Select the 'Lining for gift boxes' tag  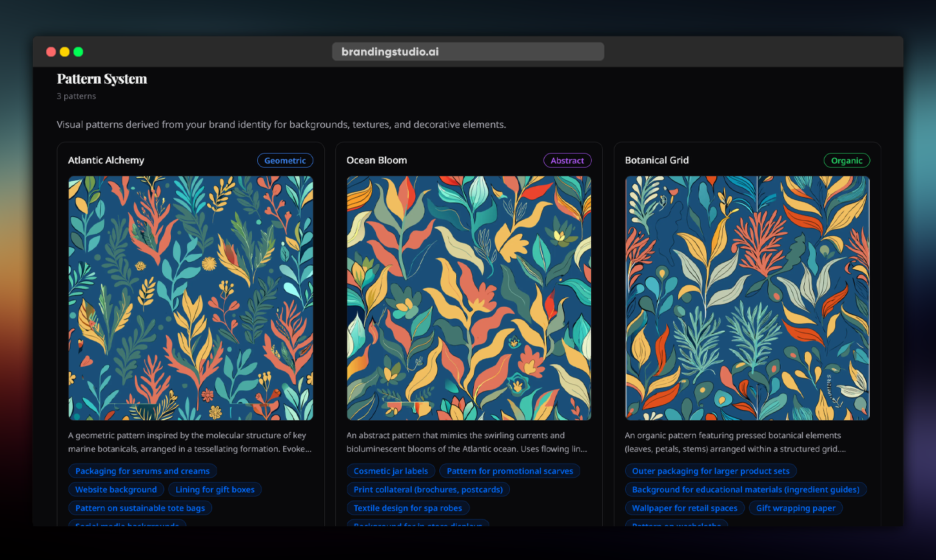click(x=215, y=489)
